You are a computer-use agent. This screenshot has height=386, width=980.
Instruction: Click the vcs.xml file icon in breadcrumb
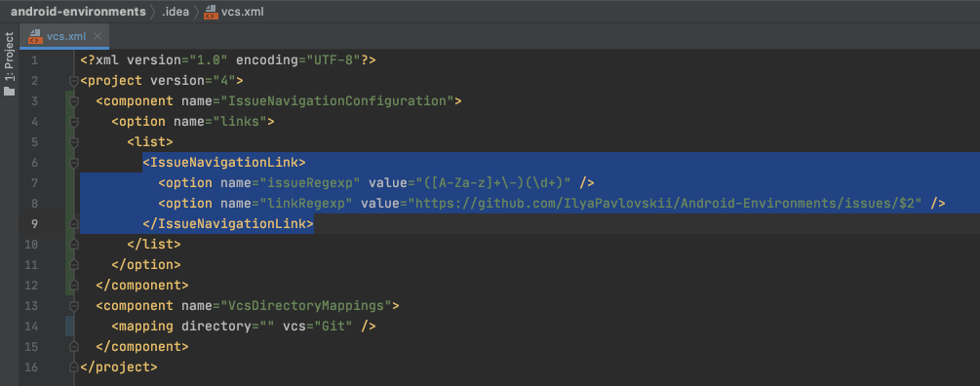[x=211, y=12]
